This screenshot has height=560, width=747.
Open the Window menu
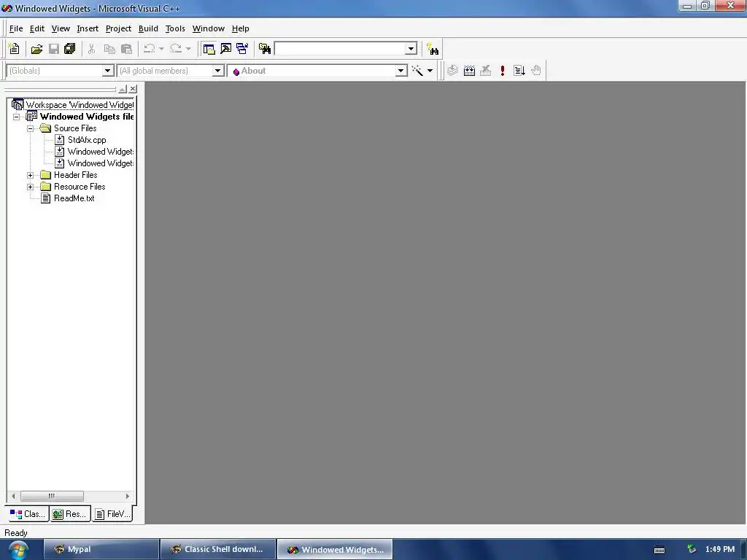[x=208, y=28]
